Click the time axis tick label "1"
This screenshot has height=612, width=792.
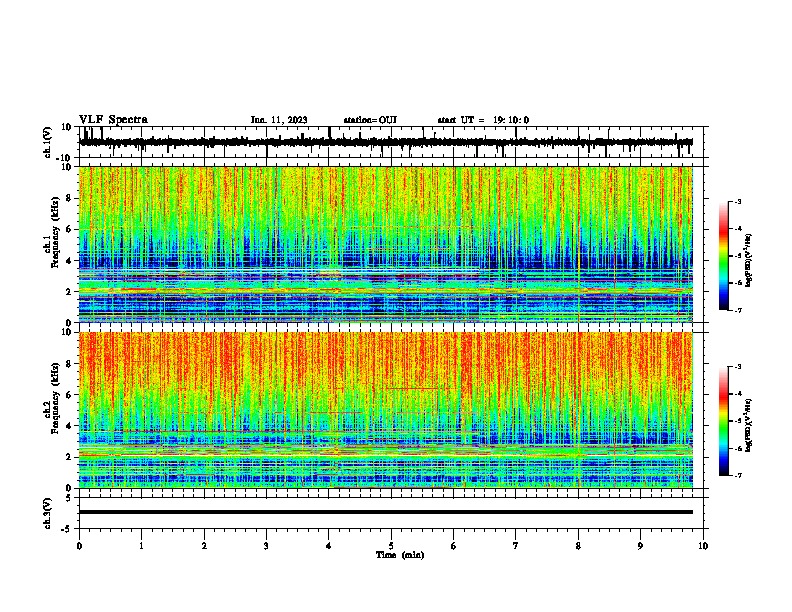[141, 546]
